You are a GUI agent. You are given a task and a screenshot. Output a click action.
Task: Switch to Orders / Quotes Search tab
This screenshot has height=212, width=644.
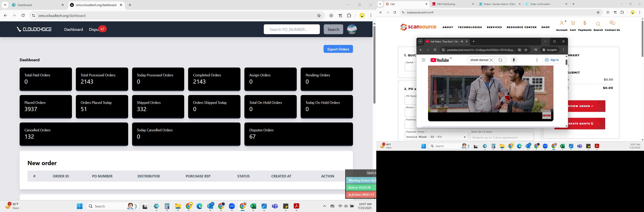[500, 4]
